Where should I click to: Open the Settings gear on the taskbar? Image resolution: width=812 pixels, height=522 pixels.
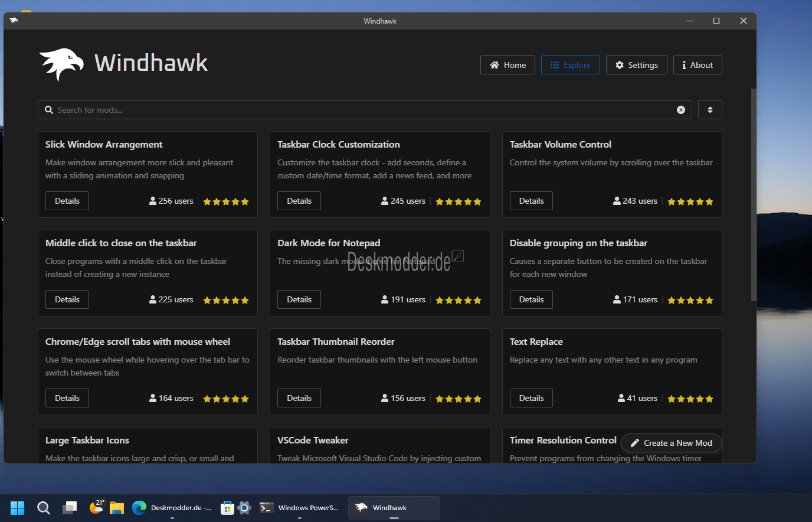tap(244, 508)
